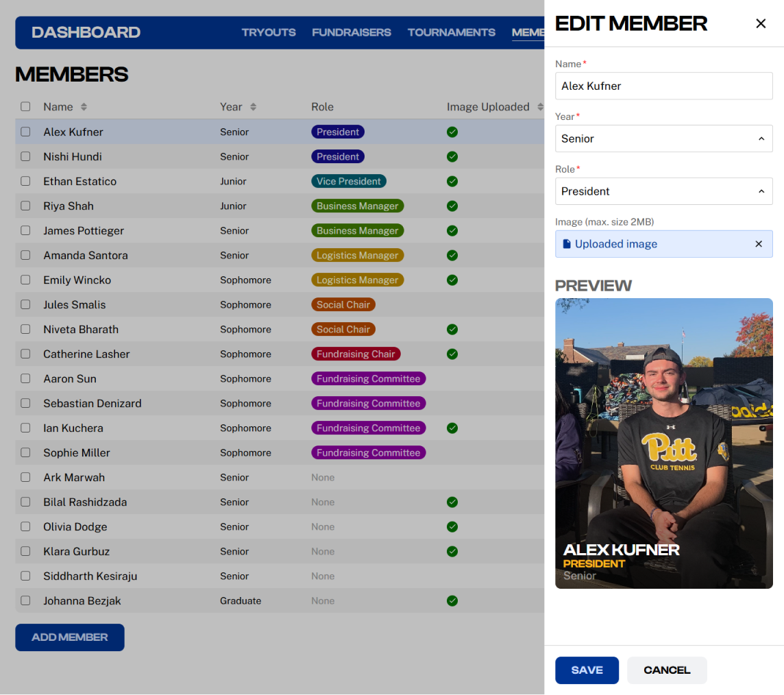Click the name Sebastian Denizard
Screen dimensions: 784x695
[x=93, y=404]
